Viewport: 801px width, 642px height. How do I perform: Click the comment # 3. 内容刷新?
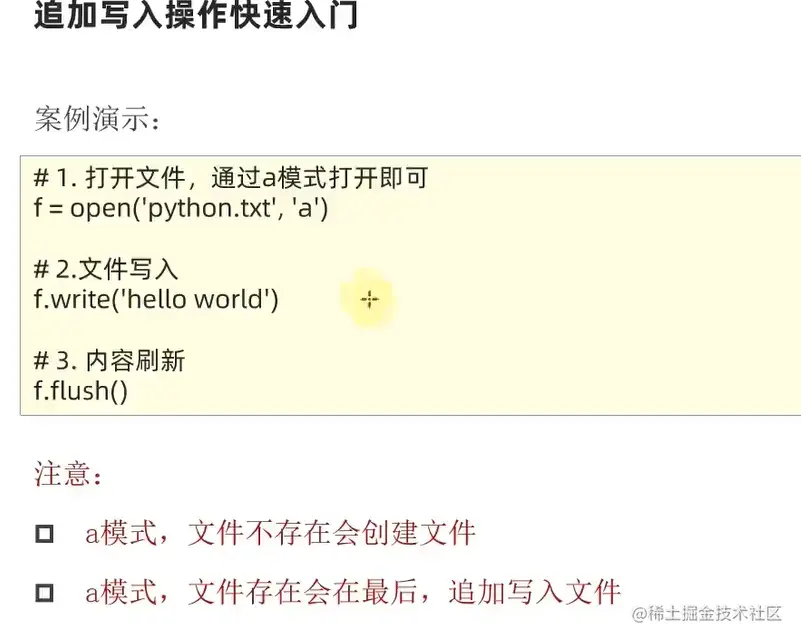(x=110, y=360)
